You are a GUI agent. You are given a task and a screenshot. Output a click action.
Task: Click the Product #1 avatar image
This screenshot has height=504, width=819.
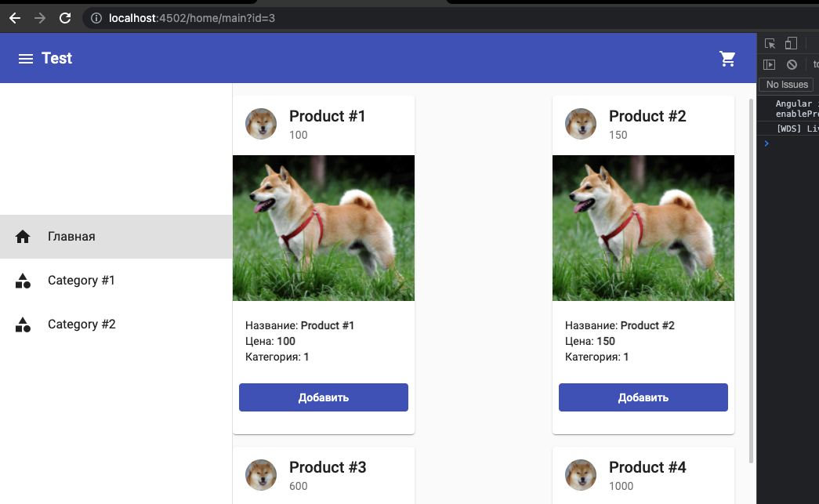coord(261,124)
